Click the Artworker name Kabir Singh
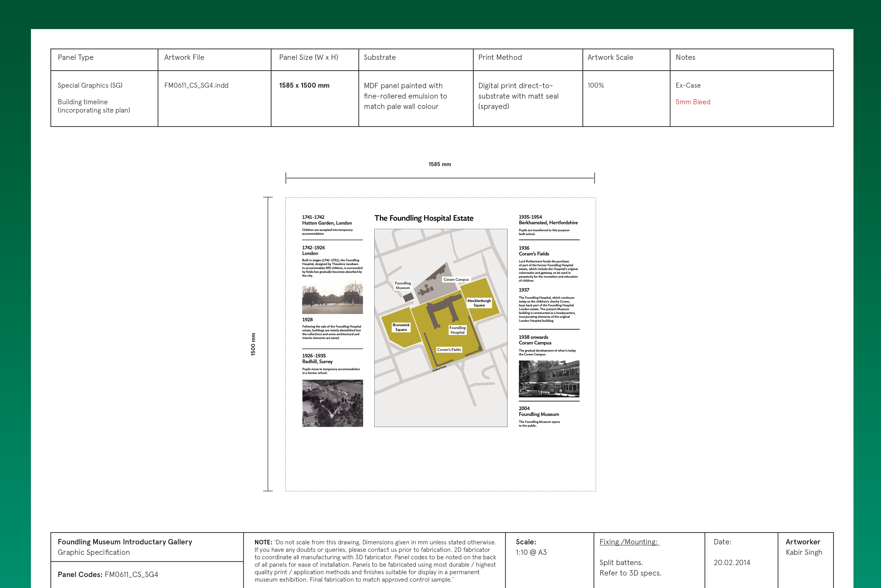This screenshot has height=588, width=881. click(804, 552)
